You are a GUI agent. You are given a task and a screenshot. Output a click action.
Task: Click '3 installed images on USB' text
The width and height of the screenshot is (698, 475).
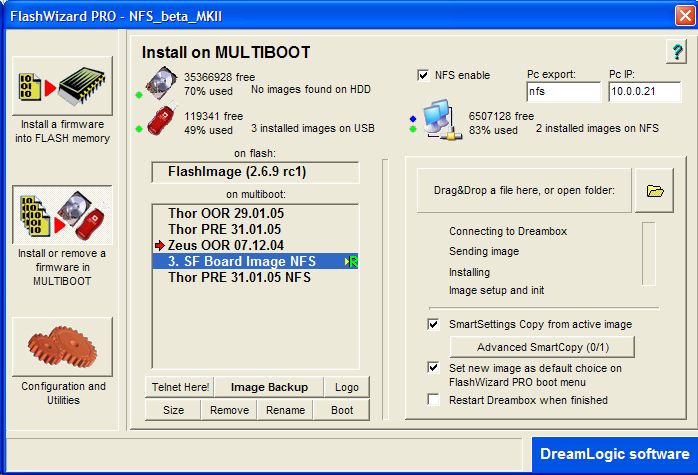coord(312,129)
